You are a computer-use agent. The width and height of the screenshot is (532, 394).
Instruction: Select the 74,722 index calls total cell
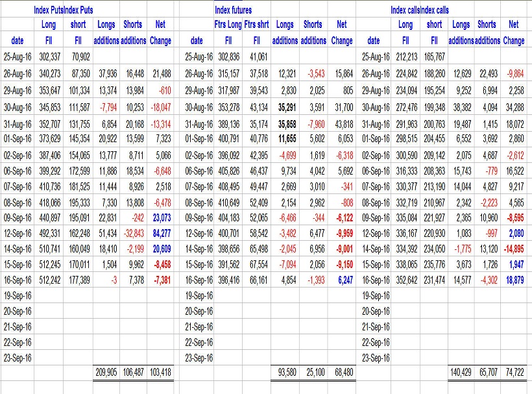click(513, 373)
